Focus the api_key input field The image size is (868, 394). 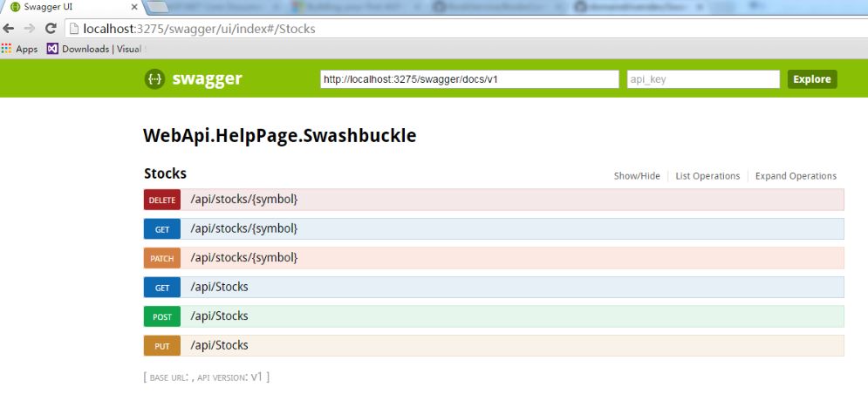(x=703, y=79)
